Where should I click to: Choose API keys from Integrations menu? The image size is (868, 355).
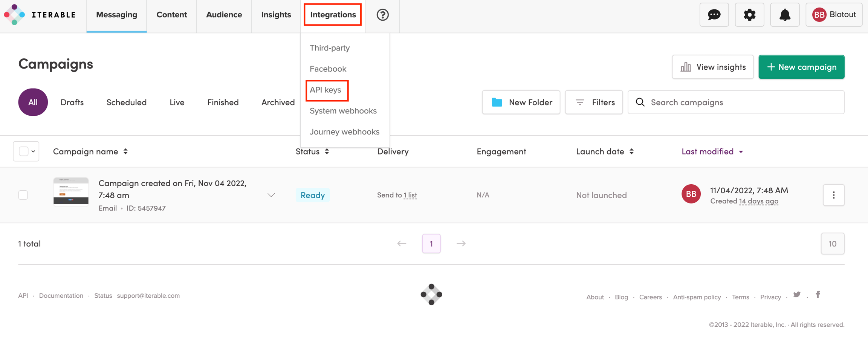point(325,90)
